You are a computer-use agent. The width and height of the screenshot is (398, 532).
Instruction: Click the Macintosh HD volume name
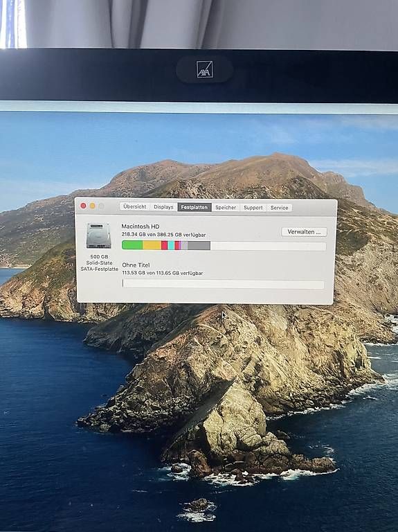(141, 227)
